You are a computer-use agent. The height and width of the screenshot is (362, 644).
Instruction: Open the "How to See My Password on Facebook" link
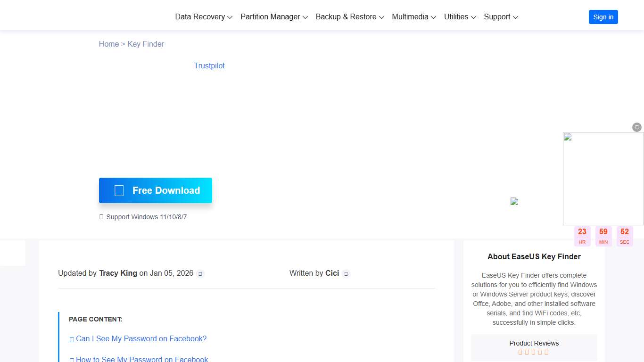coord(141,359)
